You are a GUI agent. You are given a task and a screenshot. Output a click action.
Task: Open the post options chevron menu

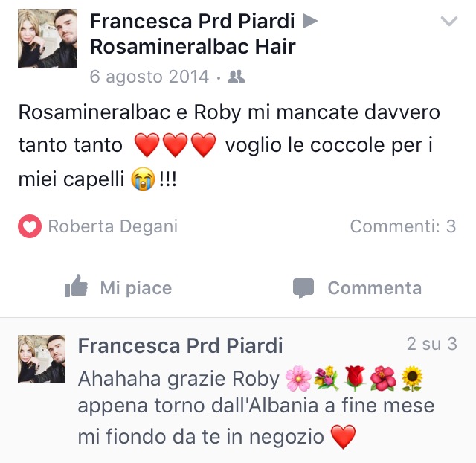449,21
